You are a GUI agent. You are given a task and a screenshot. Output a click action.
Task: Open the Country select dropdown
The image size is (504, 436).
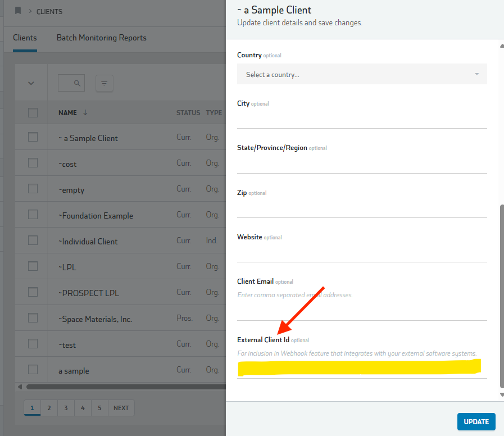pyautogui.click(x=362, y=74)
